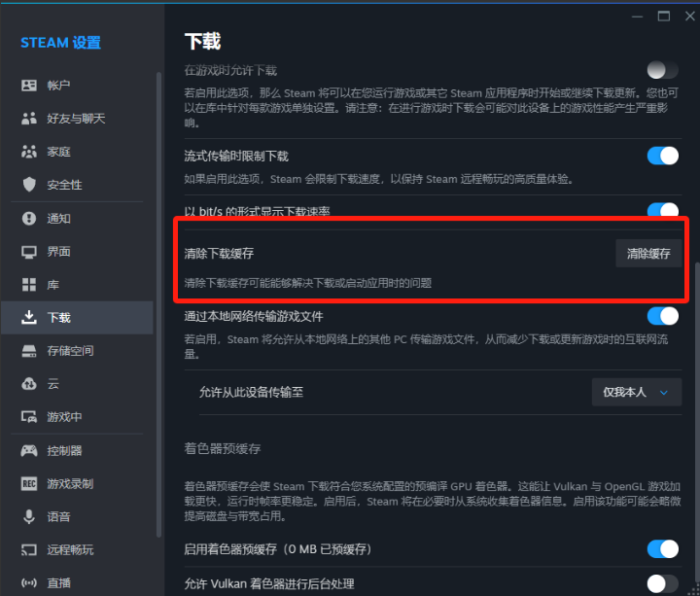Click the STEAM 设置 title
The image size is (700, 596).
60,43
